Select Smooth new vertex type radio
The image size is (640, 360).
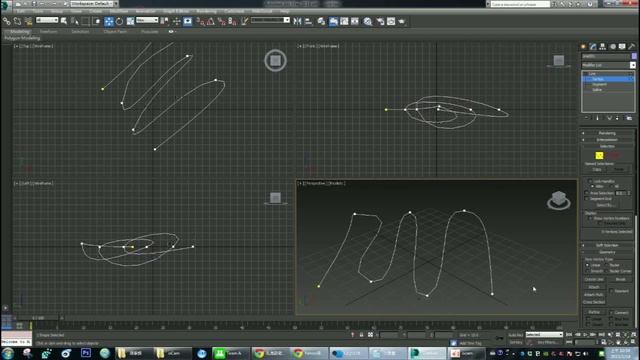[588, 271]
